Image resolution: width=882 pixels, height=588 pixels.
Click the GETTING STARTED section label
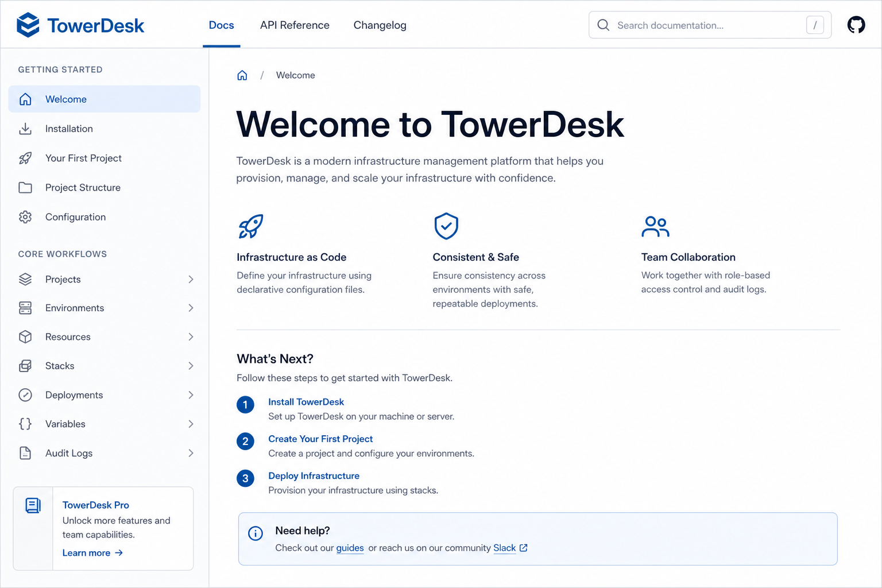pos(60,69)
